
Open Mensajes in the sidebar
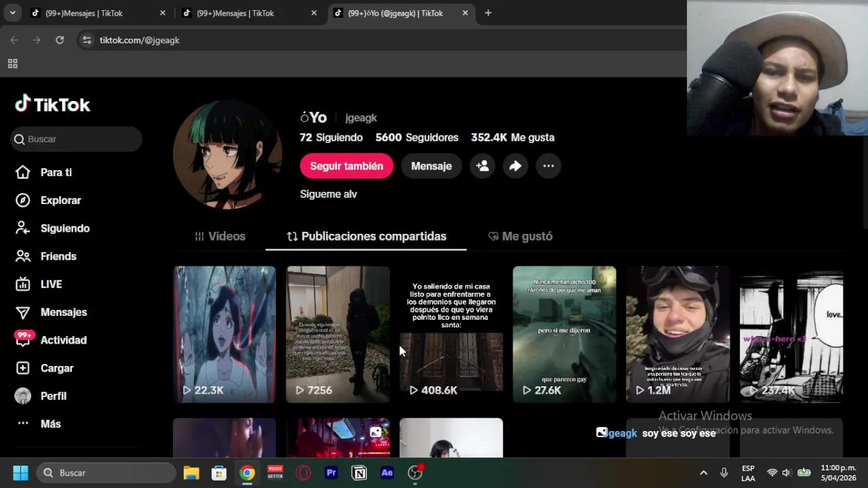click(x=51, y=312)
